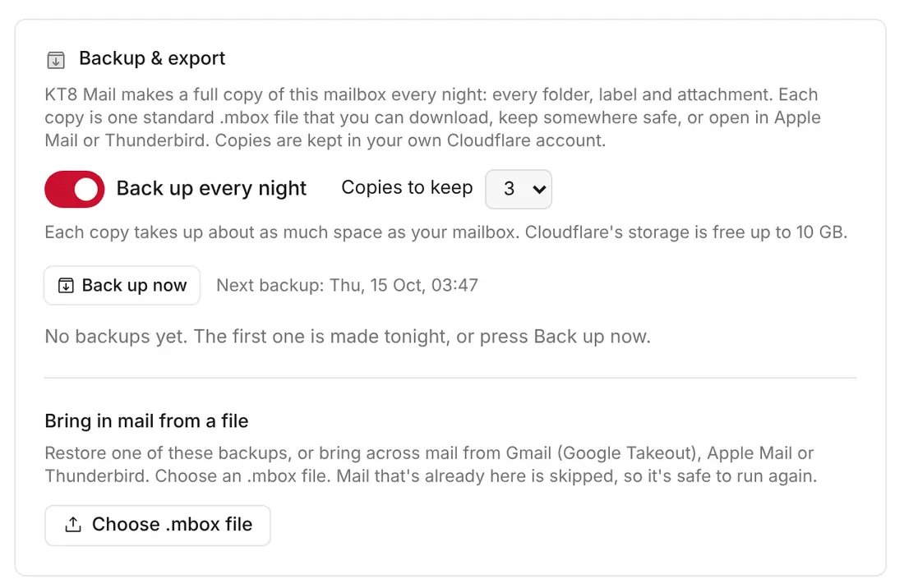Open the Copies to keep dropdown

pos(519,189)
